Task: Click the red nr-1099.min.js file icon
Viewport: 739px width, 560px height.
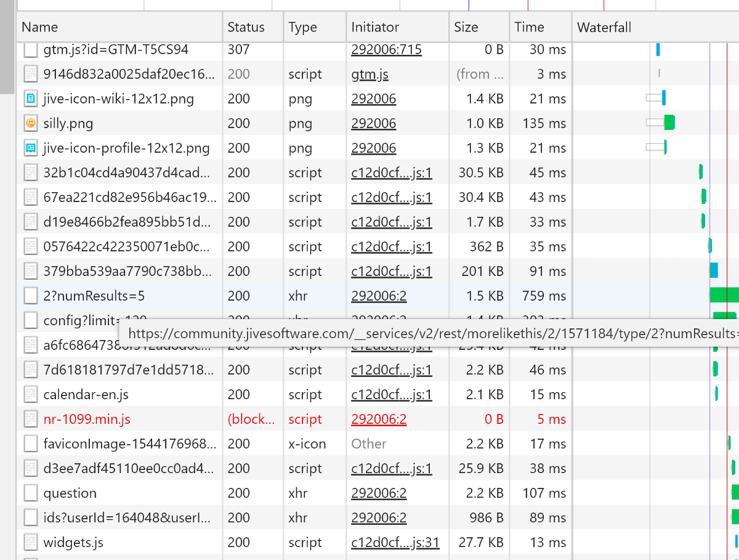Action: click(x=31, y=419)
